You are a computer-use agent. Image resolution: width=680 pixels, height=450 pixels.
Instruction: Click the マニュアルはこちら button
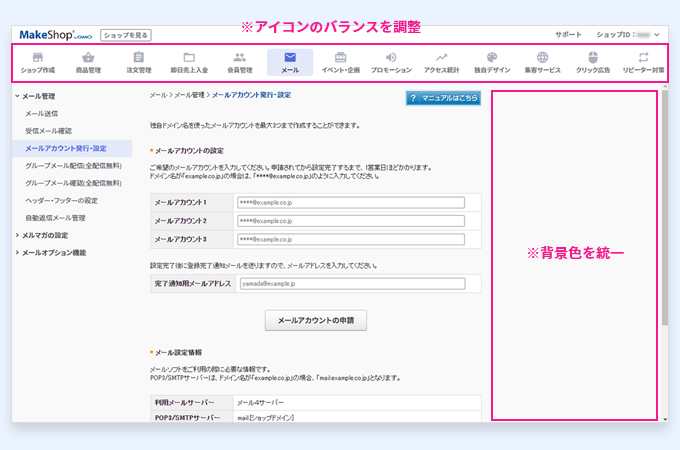[x=442, y=98]
